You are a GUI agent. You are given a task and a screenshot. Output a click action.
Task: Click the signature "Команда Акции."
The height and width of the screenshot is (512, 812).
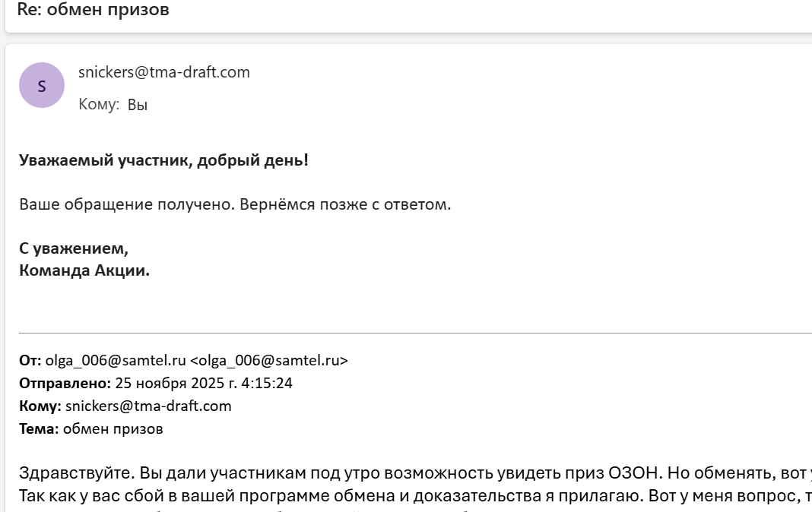pos(84,271)
